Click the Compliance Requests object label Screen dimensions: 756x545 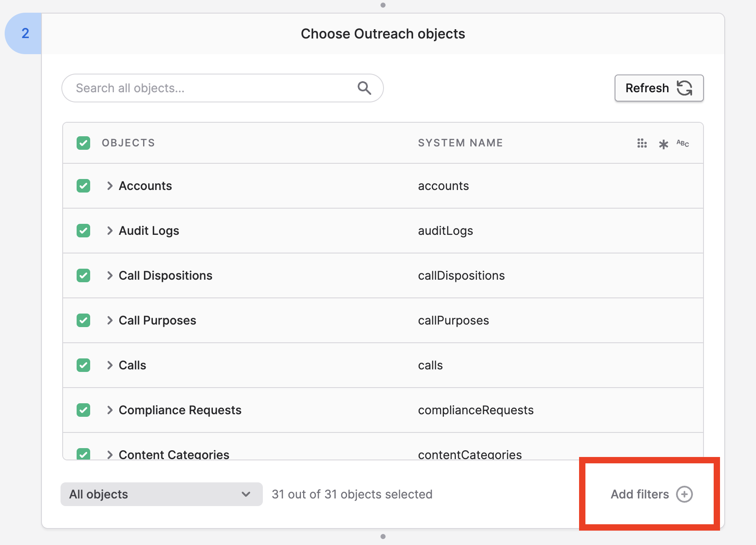click(x=180, y=410)
